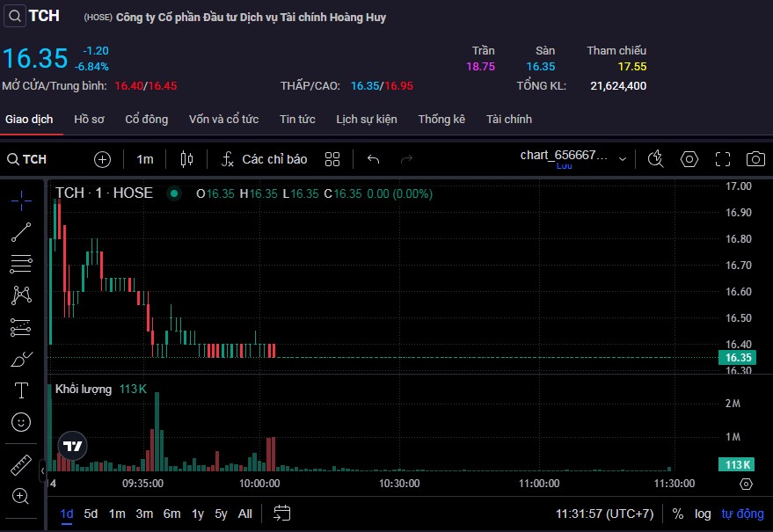The width and height of the screenshot is (773, 532).
Task: Open the 'Tài chính' tab
Action: coord(508,119)
